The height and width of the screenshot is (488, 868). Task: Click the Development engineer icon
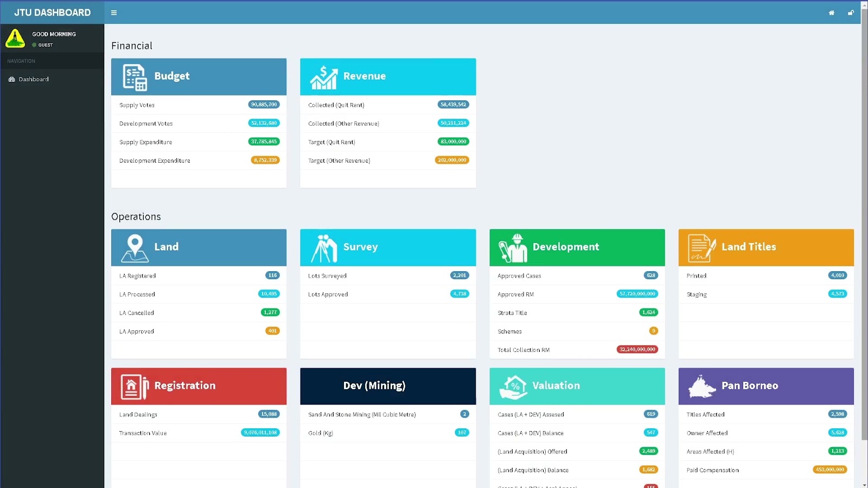pyautogui.click(x=513, y=248)
